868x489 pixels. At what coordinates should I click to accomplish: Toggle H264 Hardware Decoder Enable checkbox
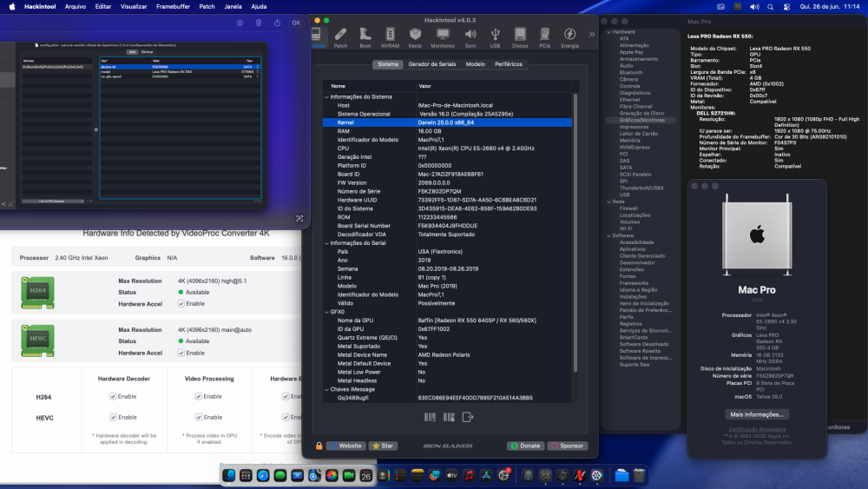113,397
